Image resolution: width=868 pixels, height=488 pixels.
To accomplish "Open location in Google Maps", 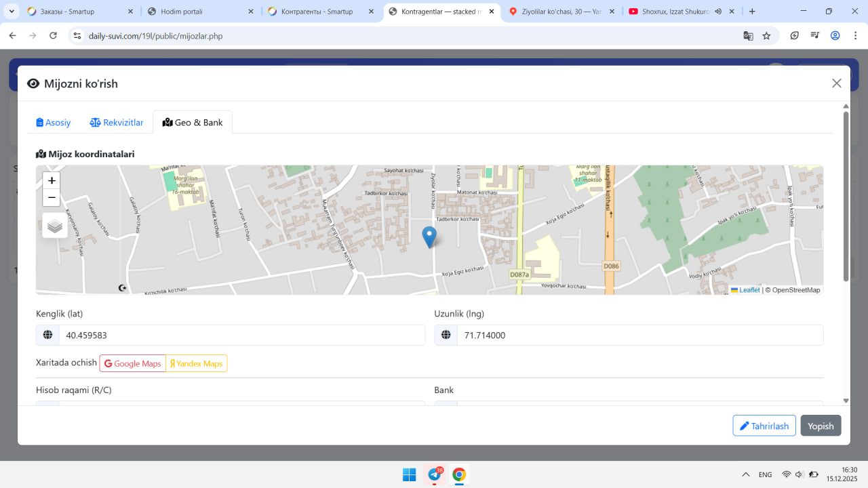I will point(133,364).
